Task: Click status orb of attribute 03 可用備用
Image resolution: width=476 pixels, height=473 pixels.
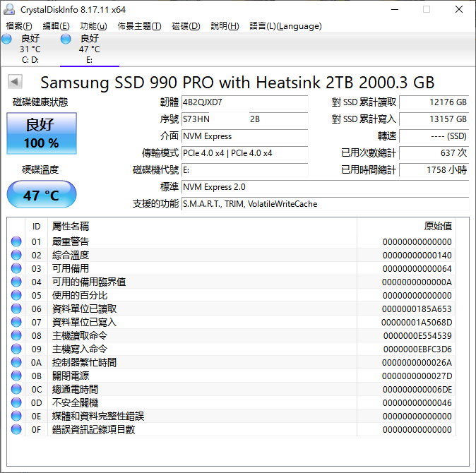Action: click(x=16, y=268)
